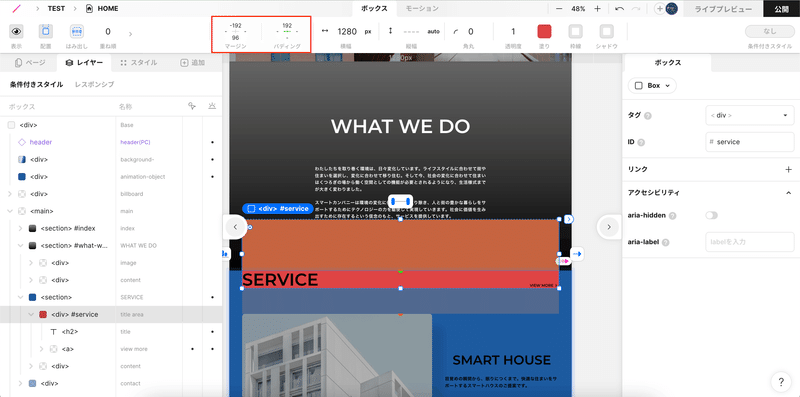800x397 pixels.
Task: Open the 枠線 border style swatch
Action: tap(576, 32)
